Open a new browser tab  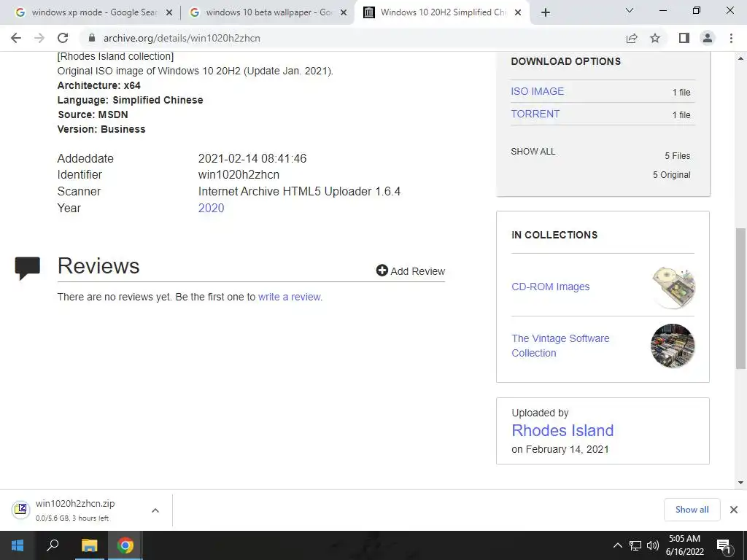point(546,12)
